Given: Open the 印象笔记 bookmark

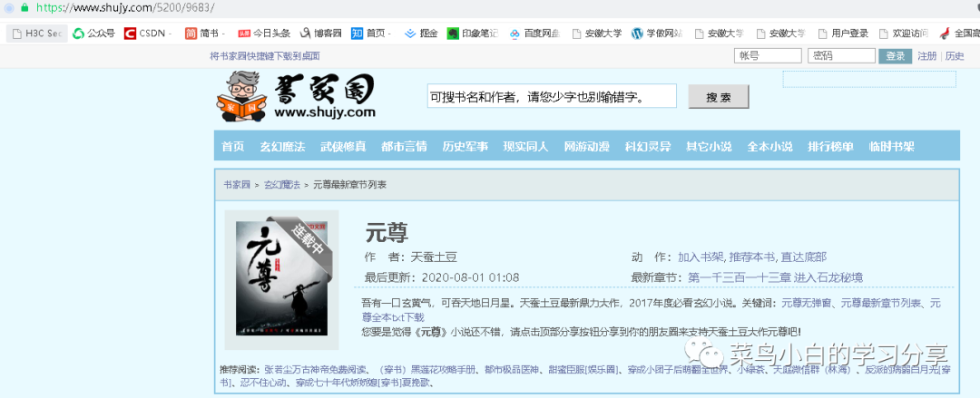Looking at the screenshot, I should pos(473,34).
